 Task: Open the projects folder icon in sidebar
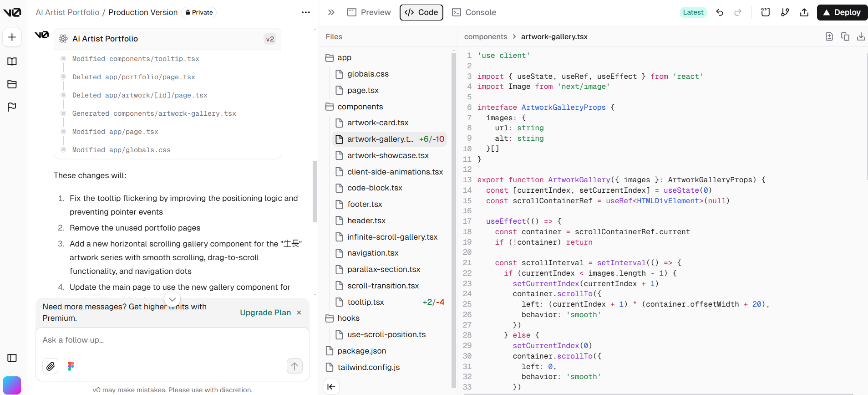[x=12, y=84]
